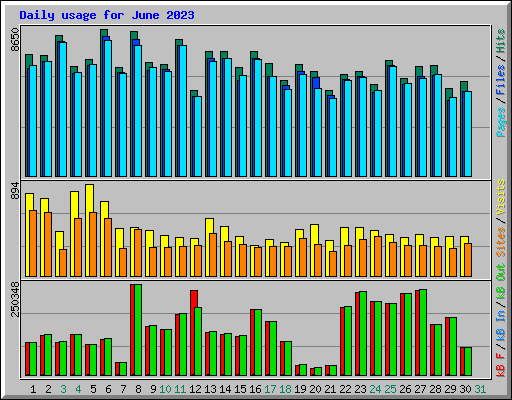Select the orange sites bar for day 3

tap(63, 263)
